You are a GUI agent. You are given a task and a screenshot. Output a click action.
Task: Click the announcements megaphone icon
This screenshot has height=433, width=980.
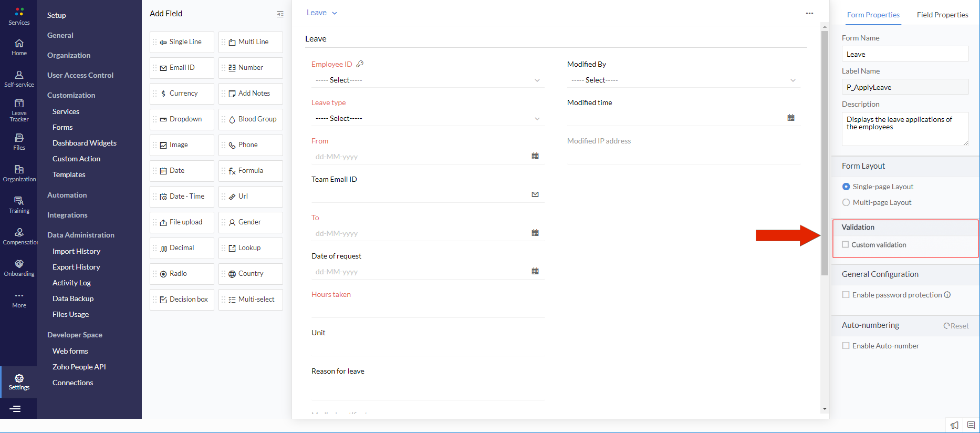coord(954,425)
